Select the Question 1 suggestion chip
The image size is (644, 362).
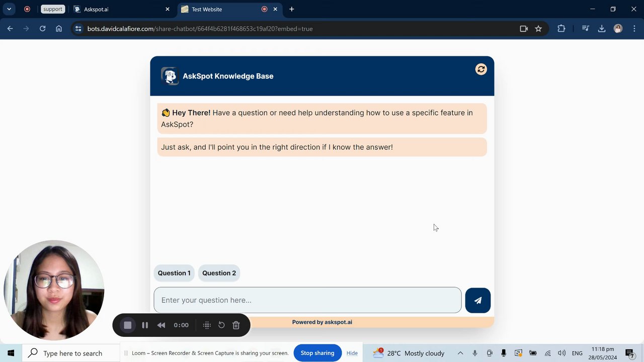pos(174,273)
